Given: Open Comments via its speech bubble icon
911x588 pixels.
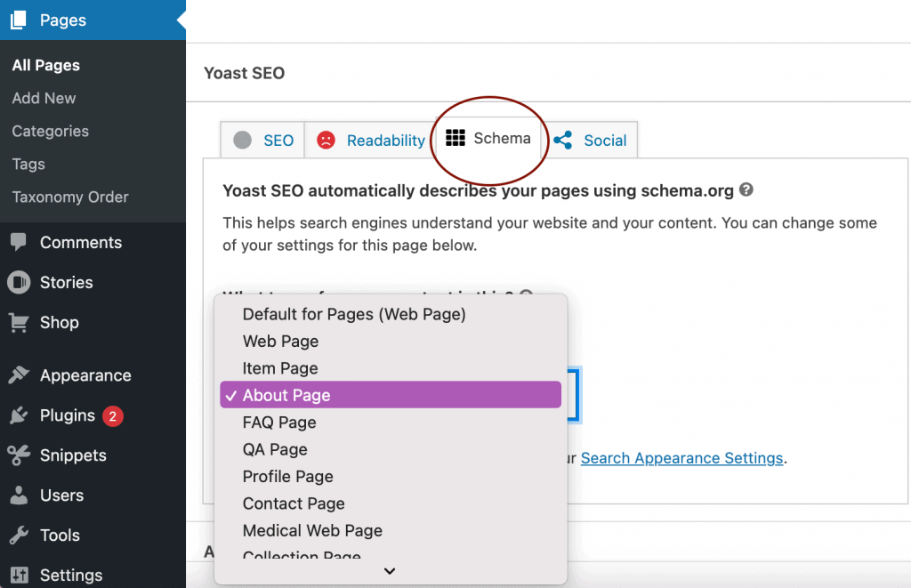Looking at the screenshot, I should (x=19, y=242).
